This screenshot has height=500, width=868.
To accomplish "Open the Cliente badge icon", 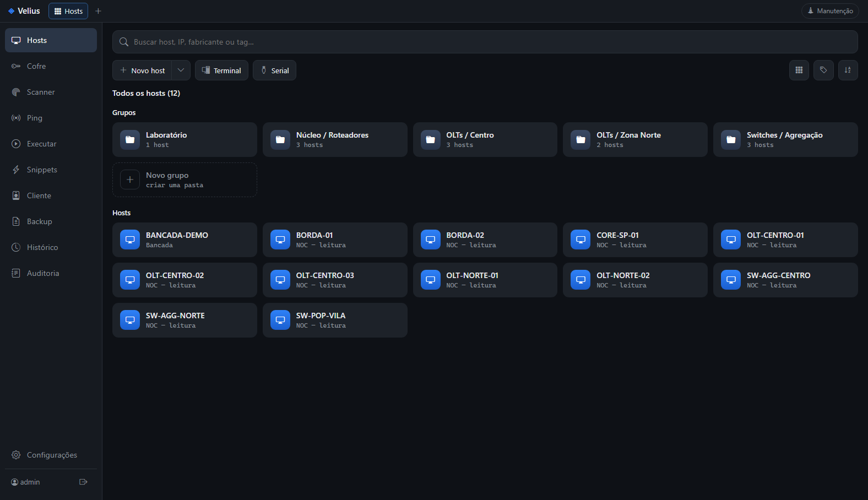I will pos(16,195).
